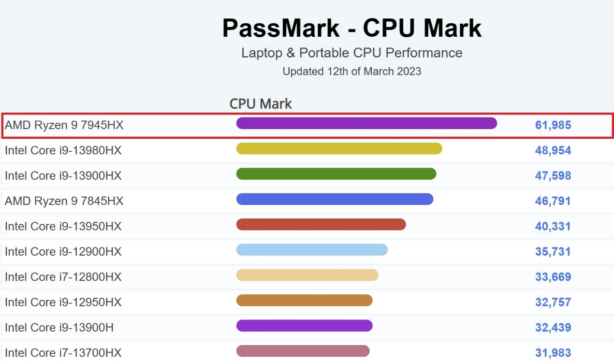Click the red i9-13950HX bar
The width and height of the screenshot is (614, 364).
[321, 224]
